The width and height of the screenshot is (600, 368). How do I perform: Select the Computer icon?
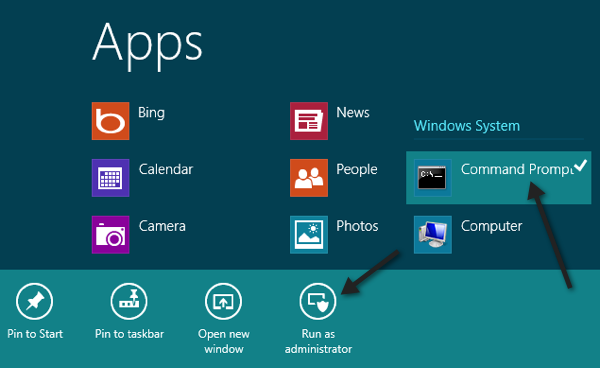pyautogui.click(x=432, y=234)
